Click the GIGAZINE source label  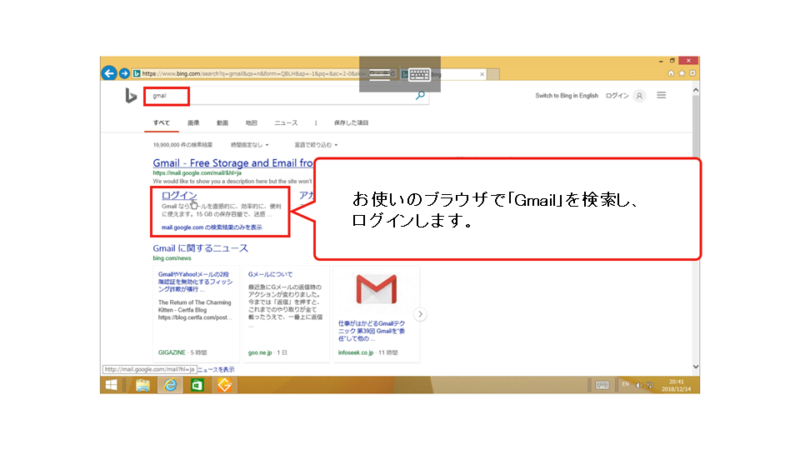coord(171,353)
